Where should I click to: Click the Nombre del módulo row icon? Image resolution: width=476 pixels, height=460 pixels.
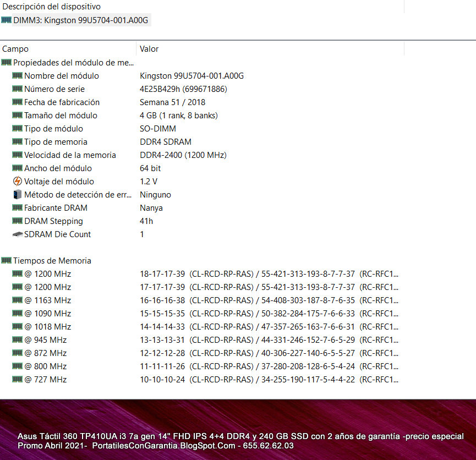point(17,75)
